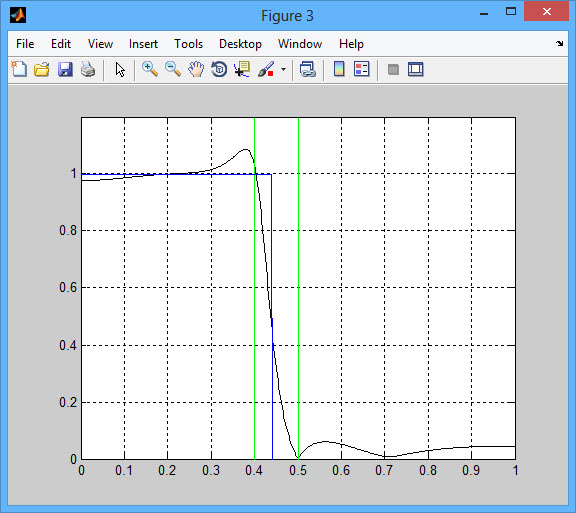The image size is (576, 513).
Task: Insert Legend using toolbar icon
Action: pos(361,69)
